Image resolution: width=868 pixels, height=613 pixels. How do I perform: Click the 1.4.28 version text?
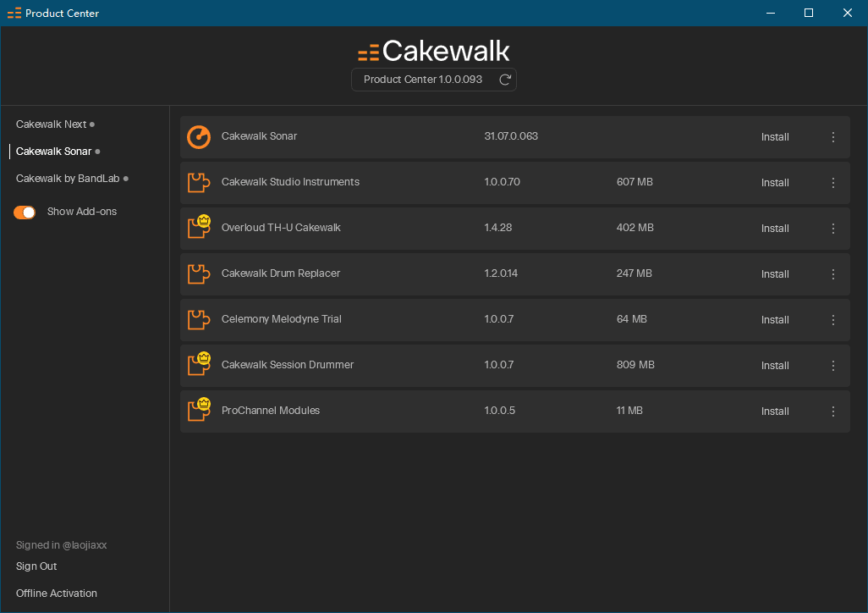[497, 227]
